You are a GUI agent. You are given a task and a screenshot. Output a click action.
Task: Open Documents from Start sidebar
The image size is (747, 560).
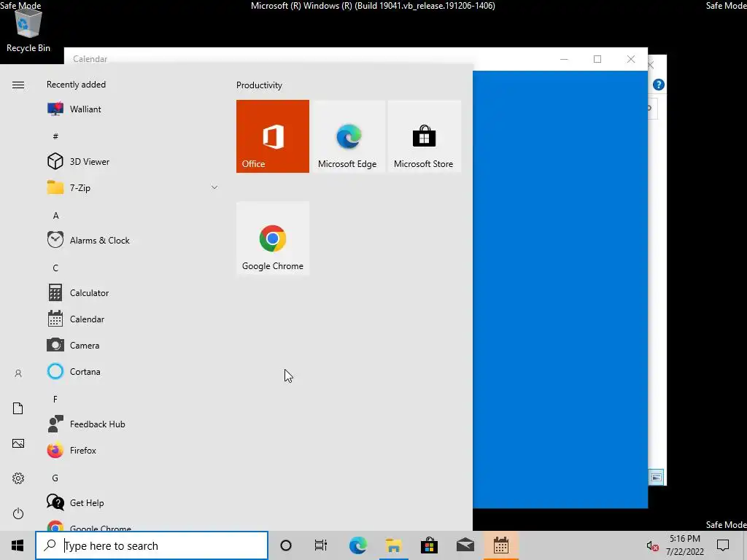pyautogui.click(x=18, y=408)
